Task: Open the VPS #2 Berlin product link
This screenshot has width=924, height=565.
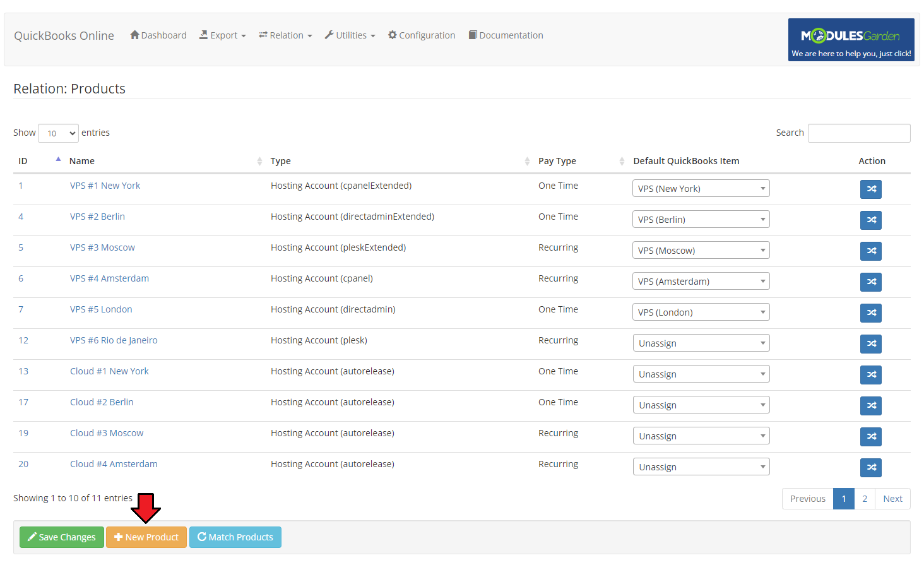Action: point(97,217)
